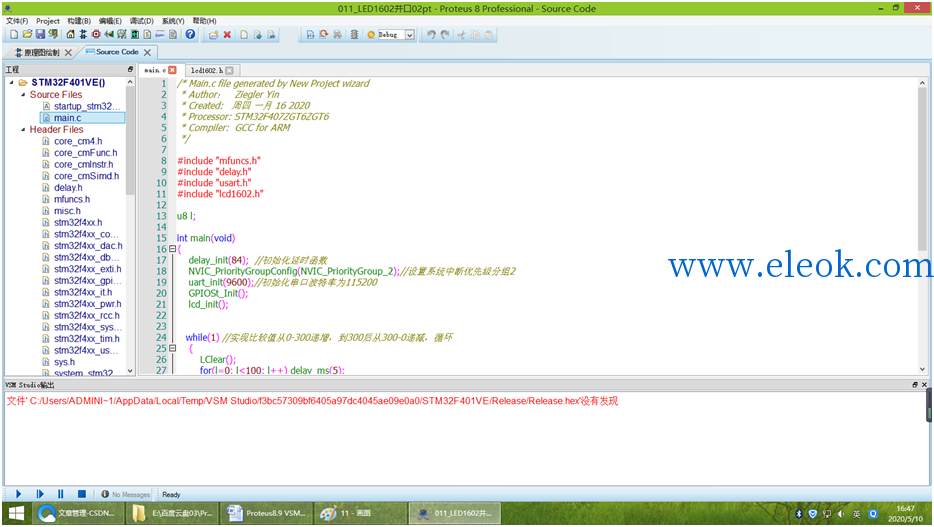934x527 pixels.
Task: Click the New Project toolbar icon
Action: click(14, 35)
